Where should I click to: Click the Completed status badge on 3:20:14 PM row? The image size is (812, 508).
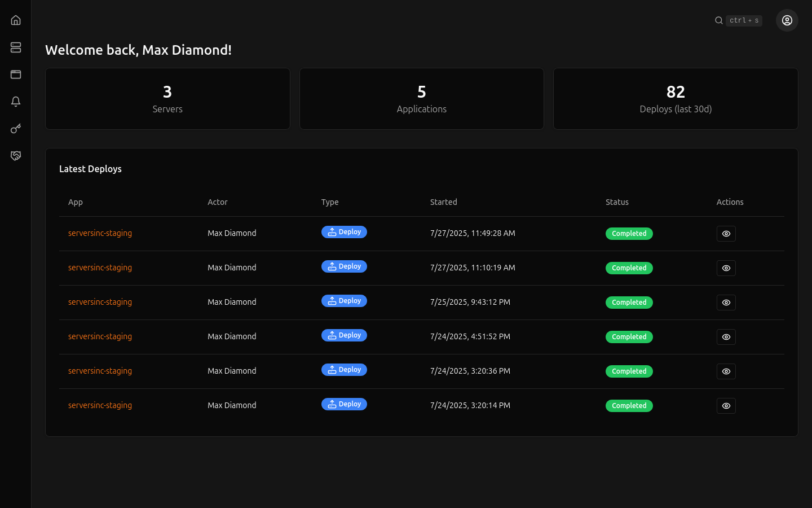pos(629,406)
